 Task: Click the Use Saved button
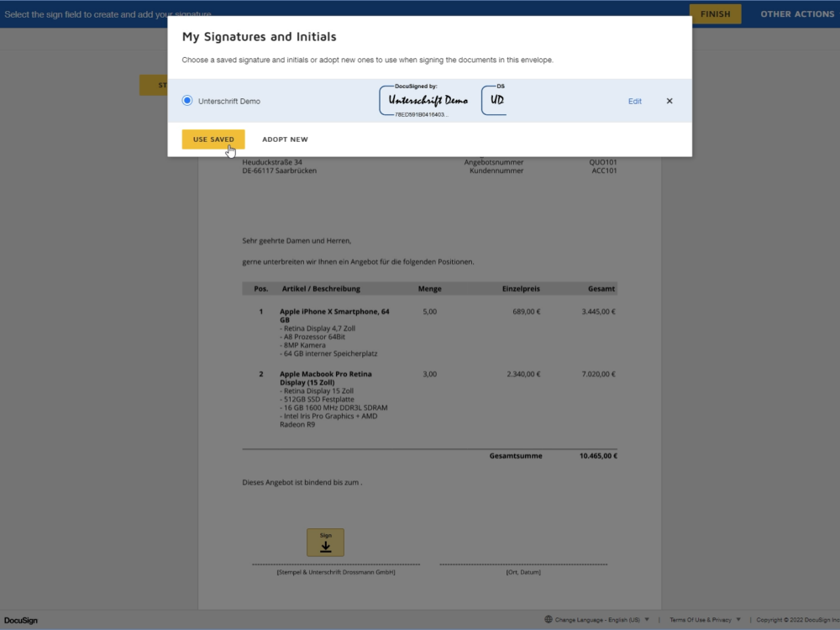click(x=213, y=139)
